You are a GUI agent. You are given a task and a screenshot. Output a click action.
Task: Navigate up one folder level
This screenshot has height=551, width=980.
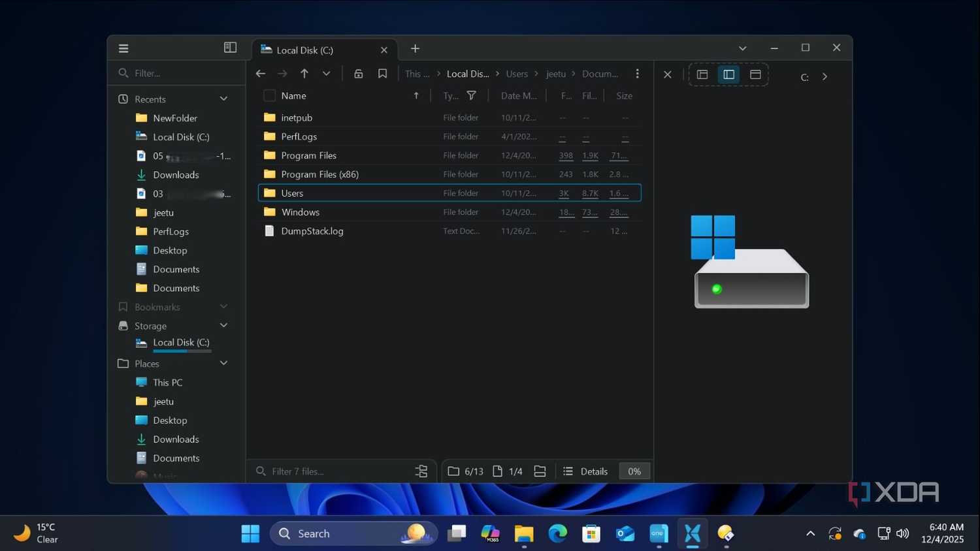[304, 74]
